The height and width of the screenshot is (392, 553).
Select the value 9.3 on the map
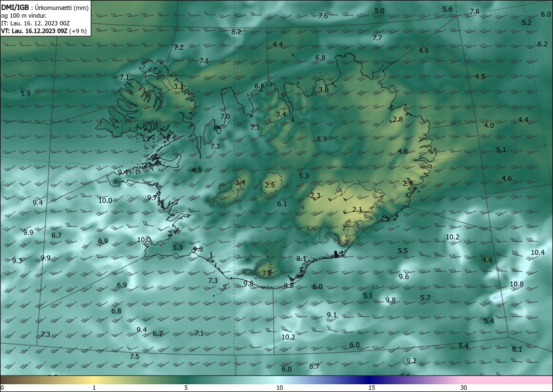[17, 261]
